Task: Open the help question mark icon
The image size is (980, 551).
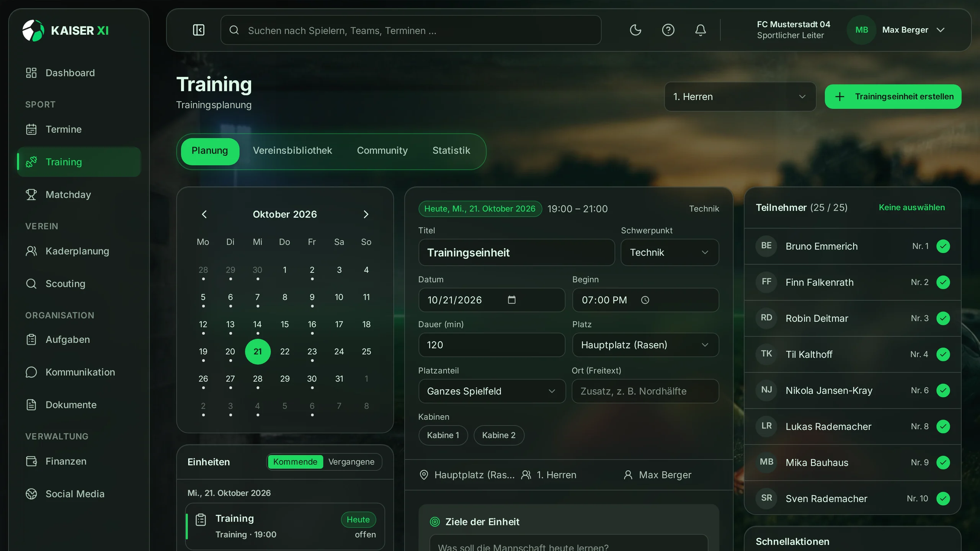Action: [x=668, y=30]
